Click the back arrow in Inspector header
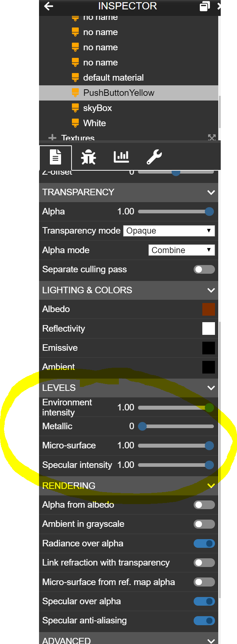Image resolution: width=237 pixels, height=644 pixels. [x=48, y=6]
